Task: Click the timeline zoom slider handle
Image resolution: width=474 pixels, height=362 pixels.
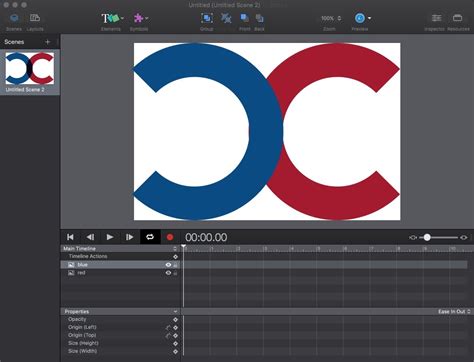Action: [x=427, y=237]
